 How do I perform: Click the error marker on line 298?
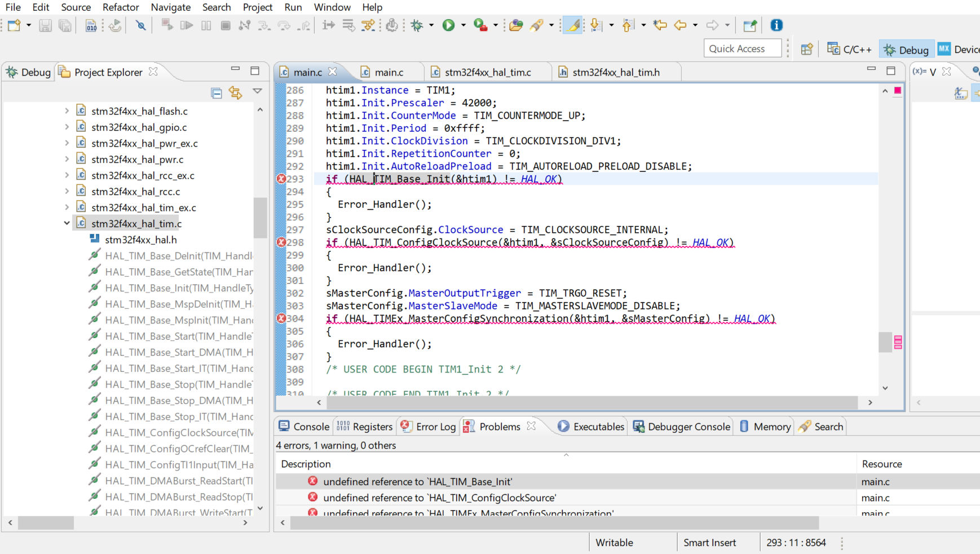click(281, 242)
